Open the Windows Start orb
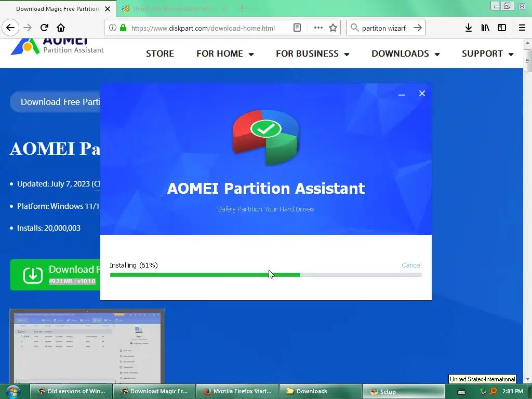 12,392
